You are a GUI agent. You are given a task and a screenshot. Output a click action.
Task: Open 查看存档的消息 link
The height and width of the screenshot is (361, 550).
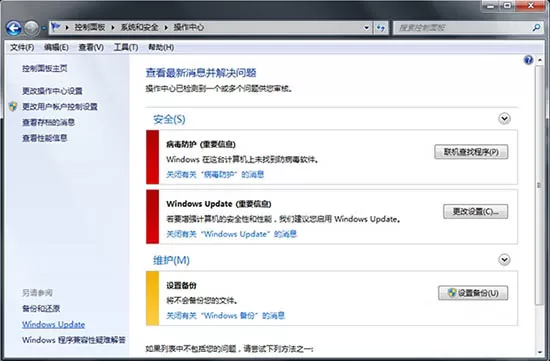[48, 122]
